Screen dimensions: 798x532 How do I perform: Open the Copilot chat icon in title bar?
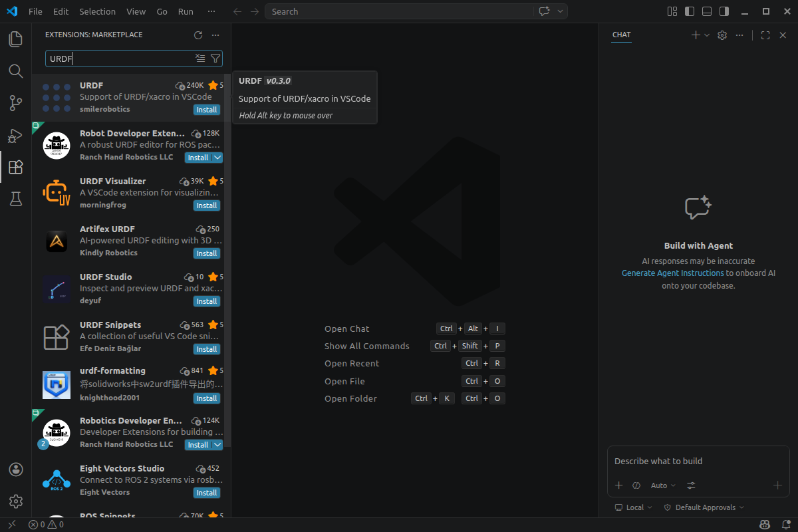point(545,11)
